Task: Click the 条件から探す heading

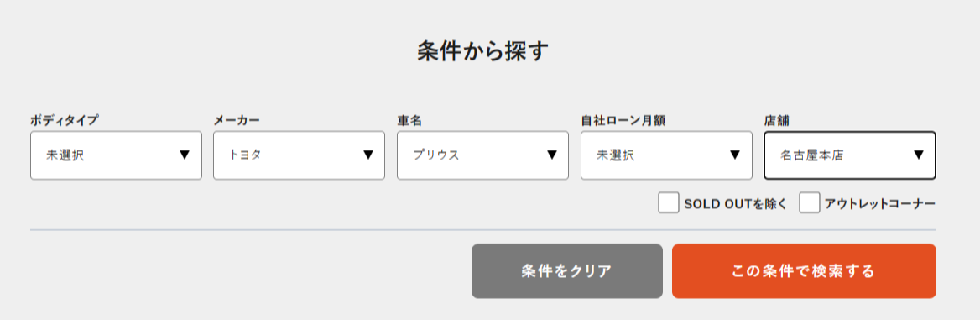Action: (x=483, y=51)
